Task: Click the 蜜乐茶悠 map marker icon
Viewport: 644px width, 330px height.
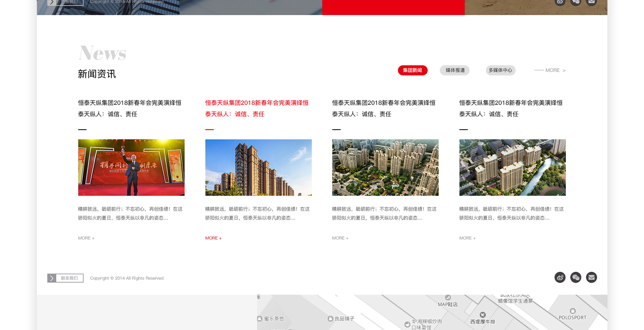Action: click(260, 319)
